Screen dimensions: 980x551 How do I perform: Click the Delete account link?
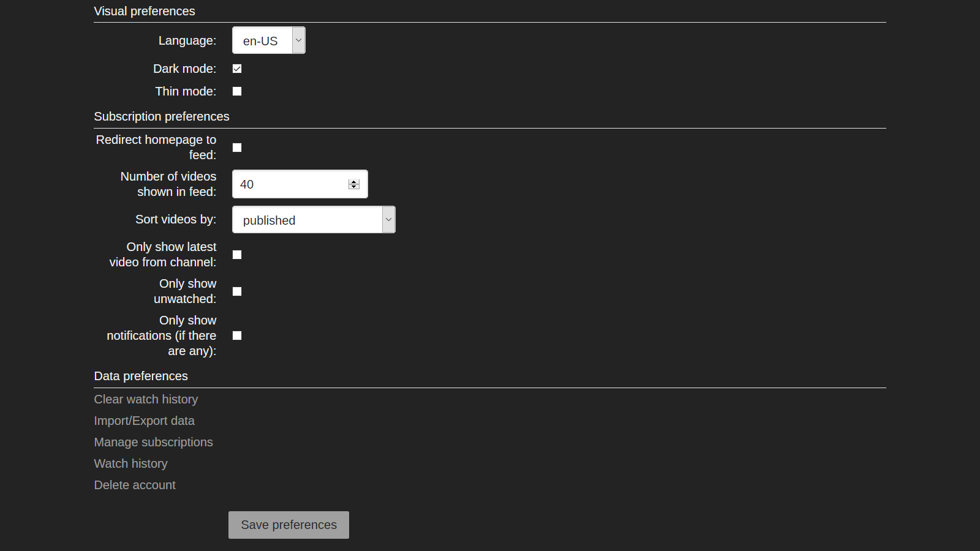click(135, 485)
